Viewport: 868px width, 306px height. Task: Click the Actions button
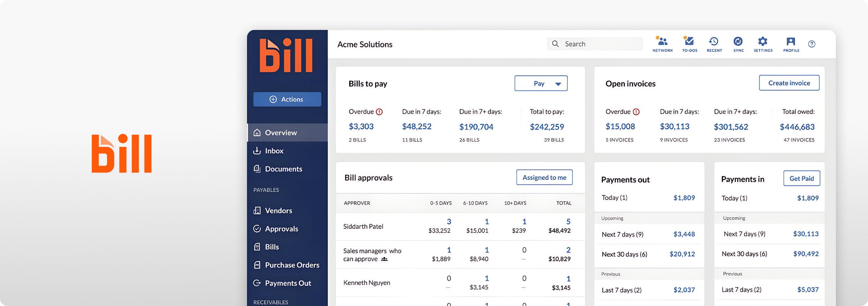coord(287,99)
